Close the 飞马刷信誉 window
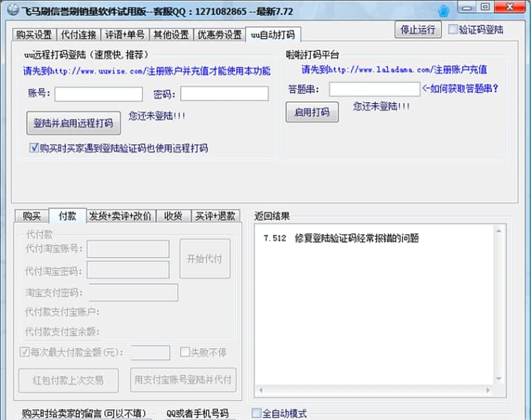 510,7
